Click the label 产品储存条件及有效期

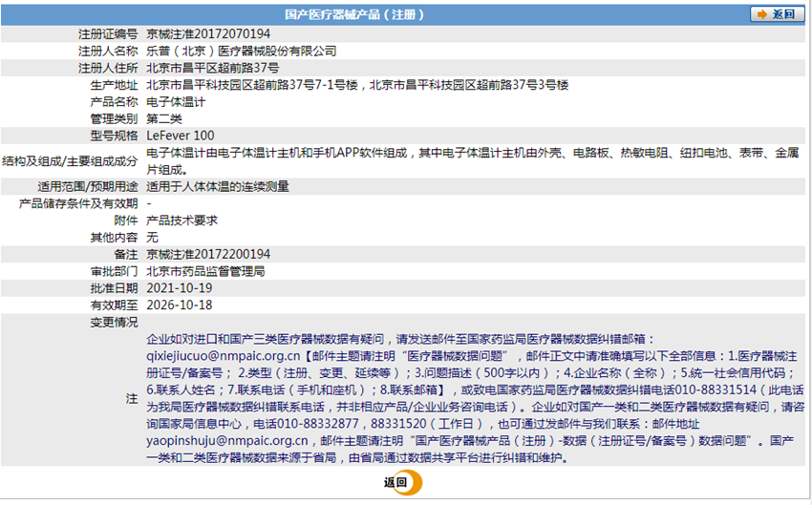[78, 203]
